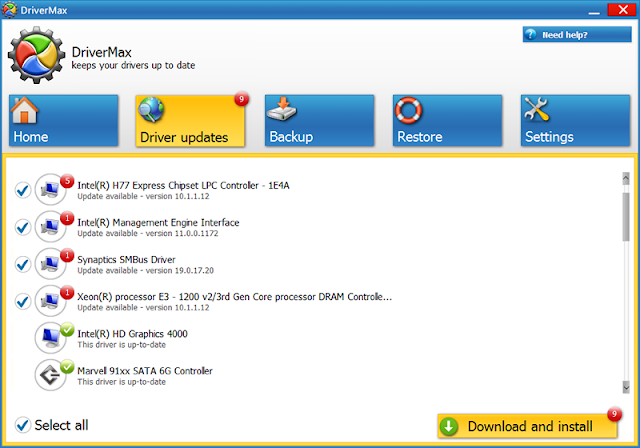
Task: Open the Settings tab
Action: 576,120
